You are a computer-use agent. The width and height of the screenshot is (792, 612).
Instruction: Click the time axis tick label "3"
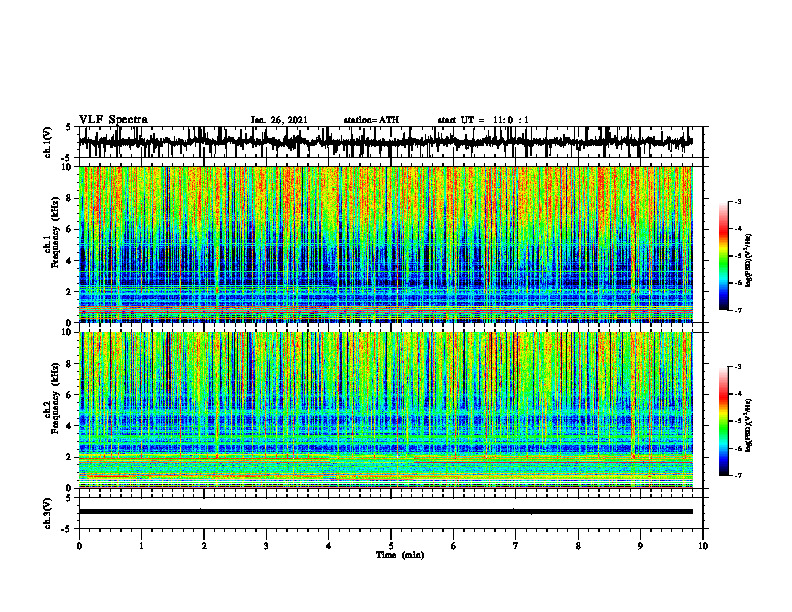(266, 546)
